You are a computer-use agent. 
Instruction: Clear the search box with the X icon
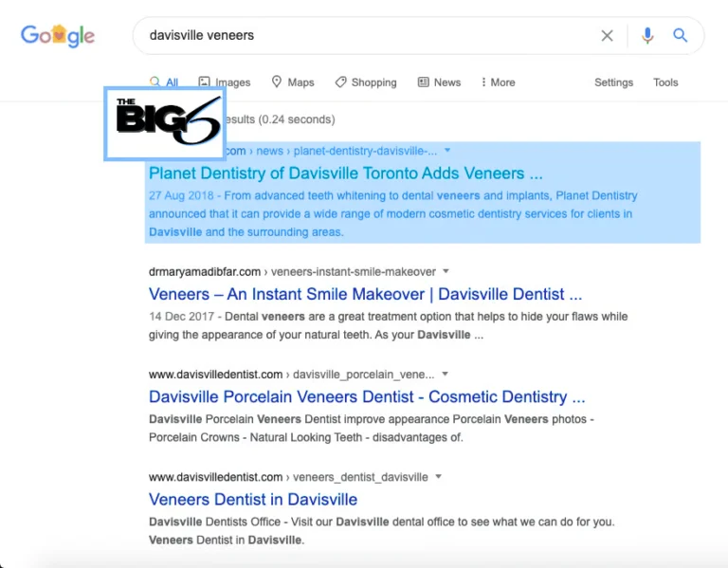coord(607,36)
